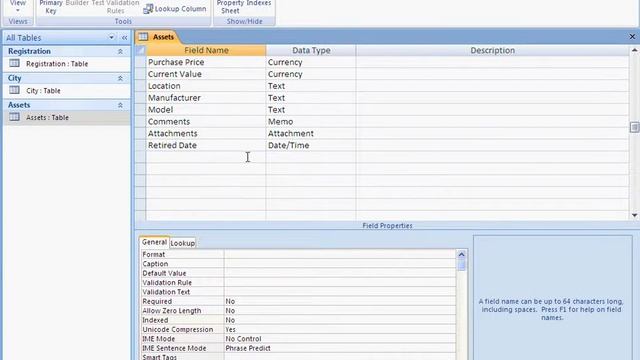Select Registration : Table table icon

click(x=14, y=63)
